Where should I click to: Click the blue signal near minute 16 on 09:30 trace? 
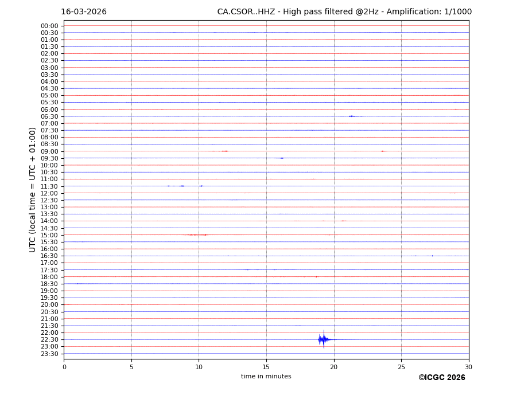(282, 158)
